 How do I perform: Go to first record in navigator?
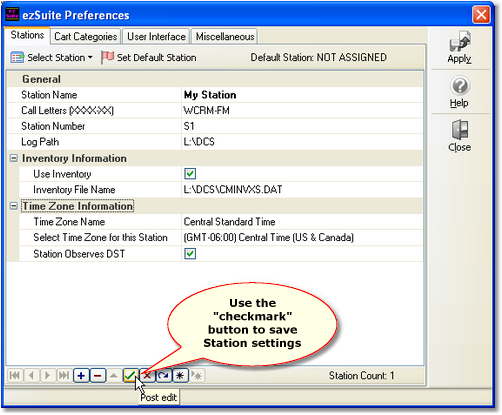coord(15,376)
